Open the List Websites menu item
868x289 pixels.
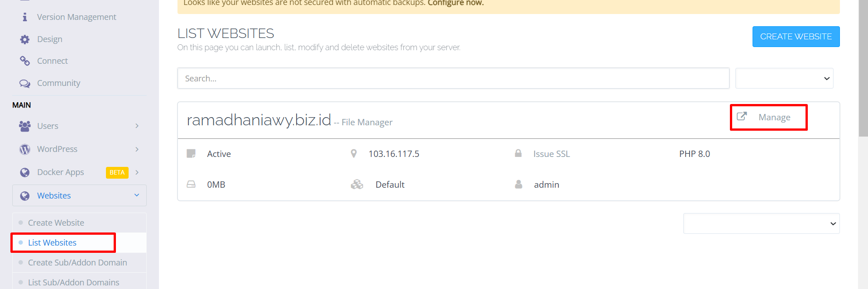point(52,243)
